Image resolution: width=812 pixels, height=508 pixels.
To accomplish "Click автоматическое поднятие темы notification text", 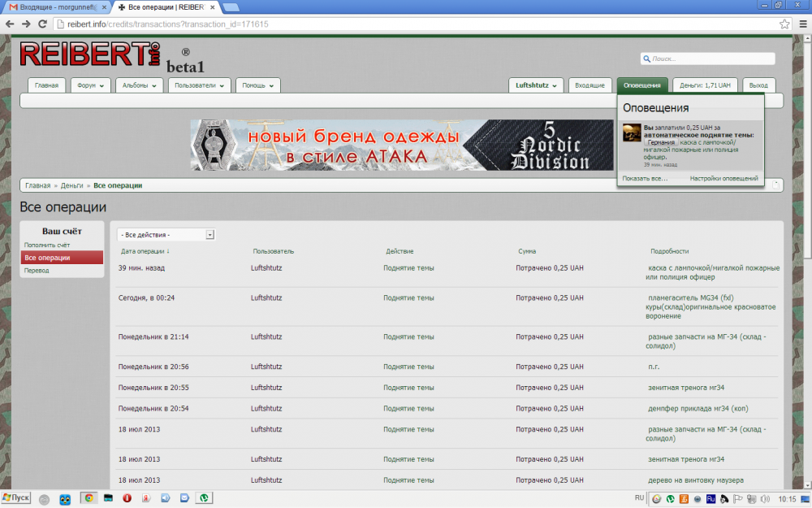I will pos(698,135).
